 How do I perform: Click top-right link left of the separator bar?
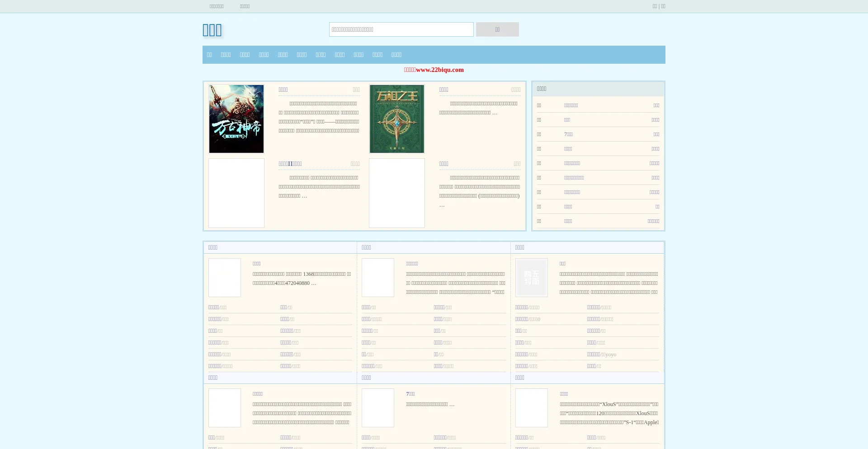[x=655, y=6]
